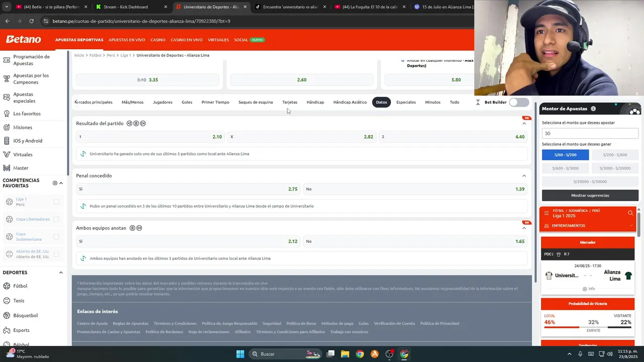Viewport: 644px width, 362px height.
Task: Open the Especiales market tab
Action: 406,102
